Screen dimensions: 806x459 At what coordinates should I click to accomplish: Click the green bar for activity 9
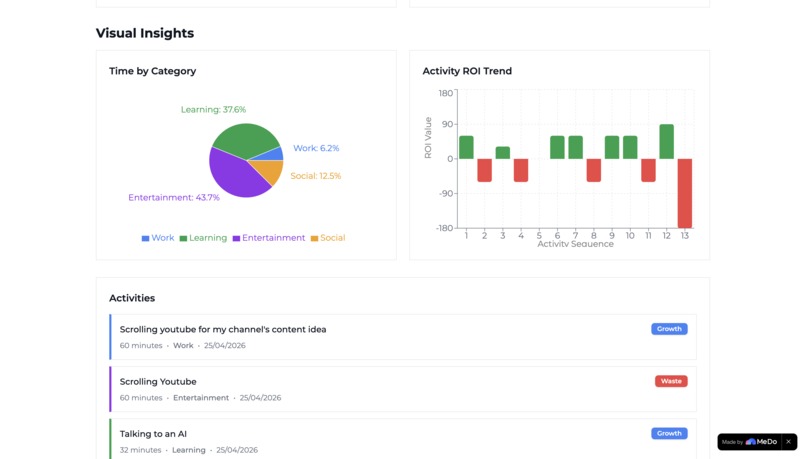click(x=612, y=148)
